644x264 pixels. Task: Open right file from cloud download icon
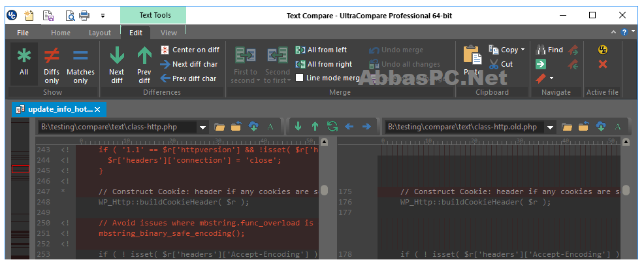(602, 127)
